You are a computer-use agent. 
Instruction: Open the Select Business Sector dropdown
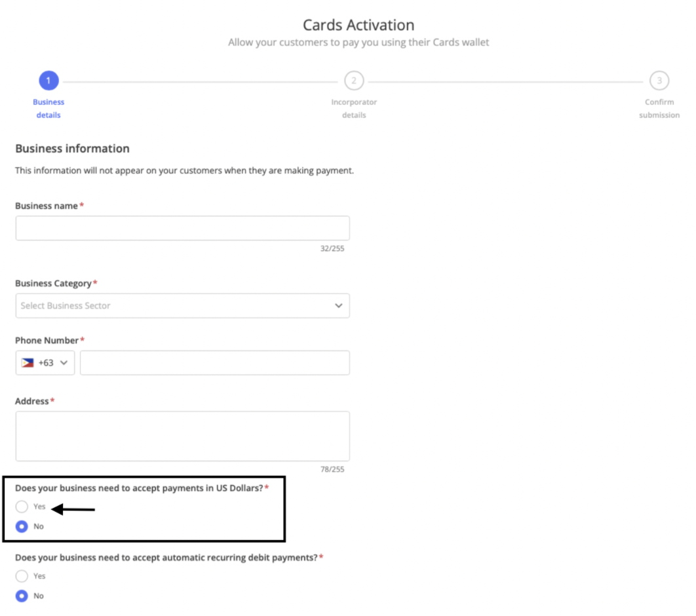pyautogui.click(x=177, y=305)
